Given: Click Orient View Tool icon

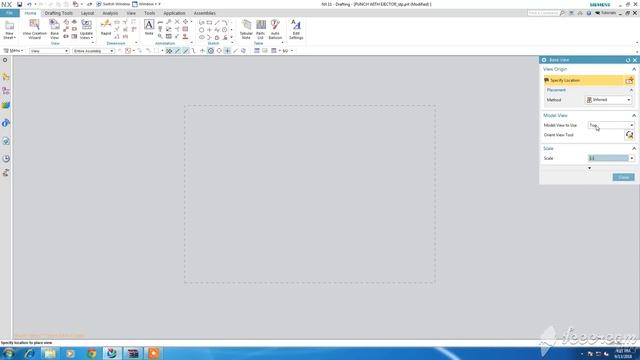Looking at the screenshot, I should coord(629,135).
